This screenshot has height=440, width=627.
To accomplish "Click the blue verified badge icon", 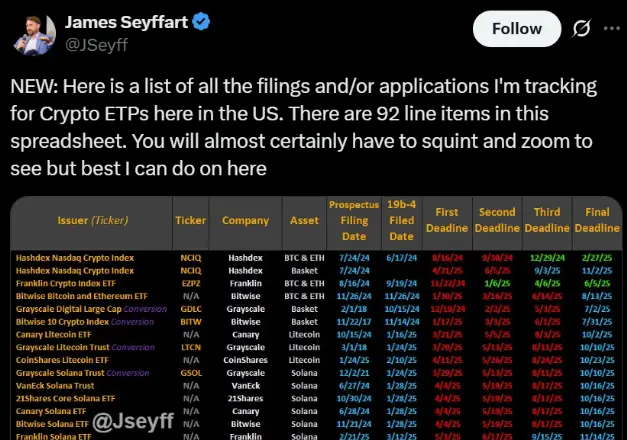I will (x=201, y=22).
